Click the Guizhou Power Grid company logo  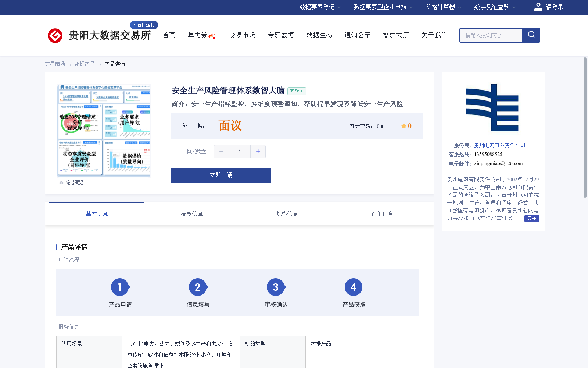click(x=492, y=107)
